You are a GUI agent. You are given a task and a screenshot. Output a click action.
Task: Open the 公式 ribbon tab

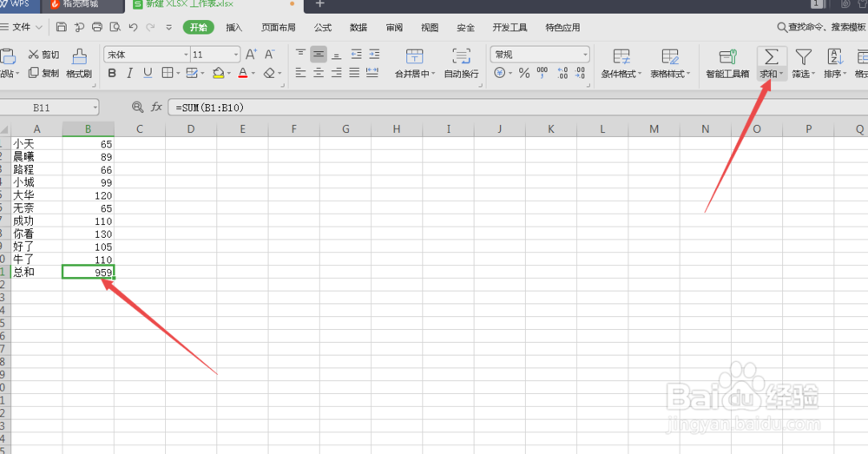click(x=322, y=27)
